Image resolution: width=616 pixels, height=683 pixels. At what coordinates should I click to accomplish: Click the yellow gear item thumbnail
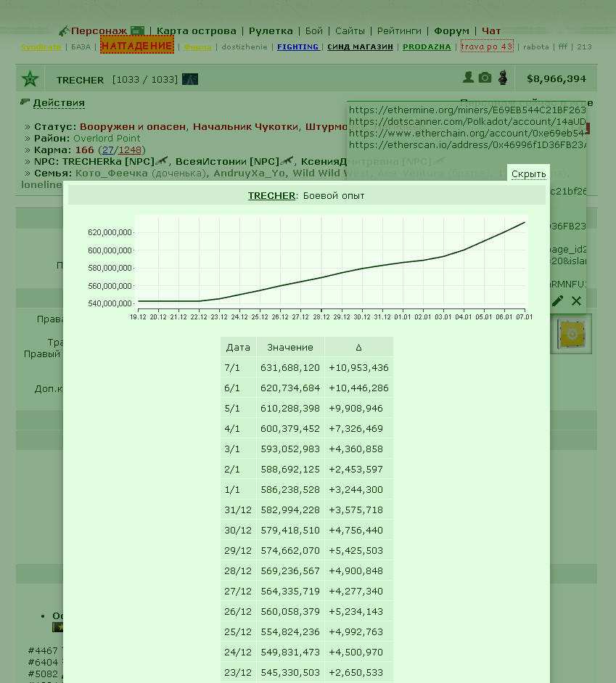click(572, 334)
